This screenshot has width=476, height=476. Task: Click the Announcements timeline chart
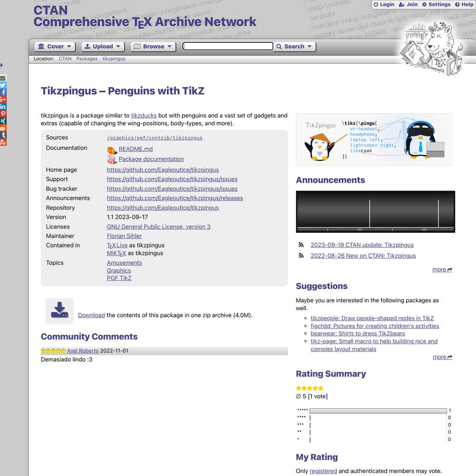(376, 212)
